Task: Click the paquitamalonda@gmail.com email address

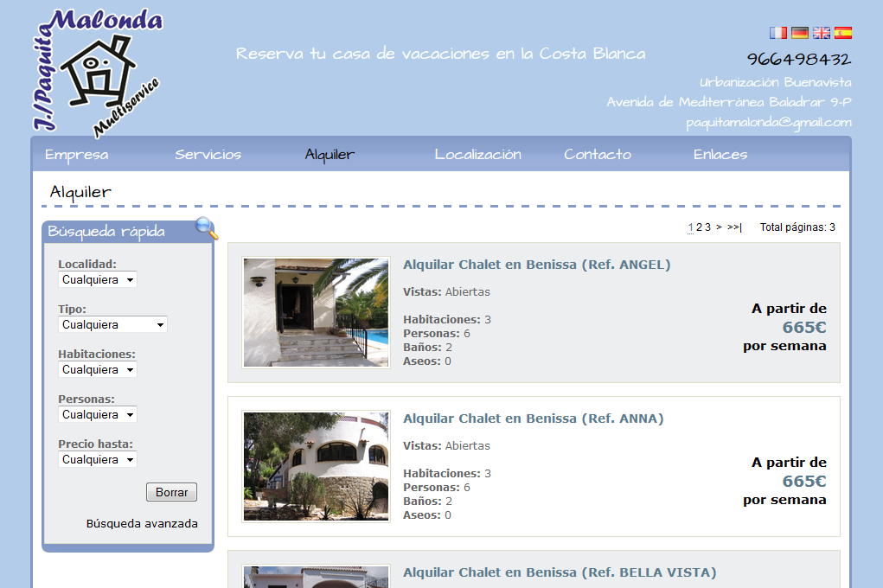Action: point(769,123)
